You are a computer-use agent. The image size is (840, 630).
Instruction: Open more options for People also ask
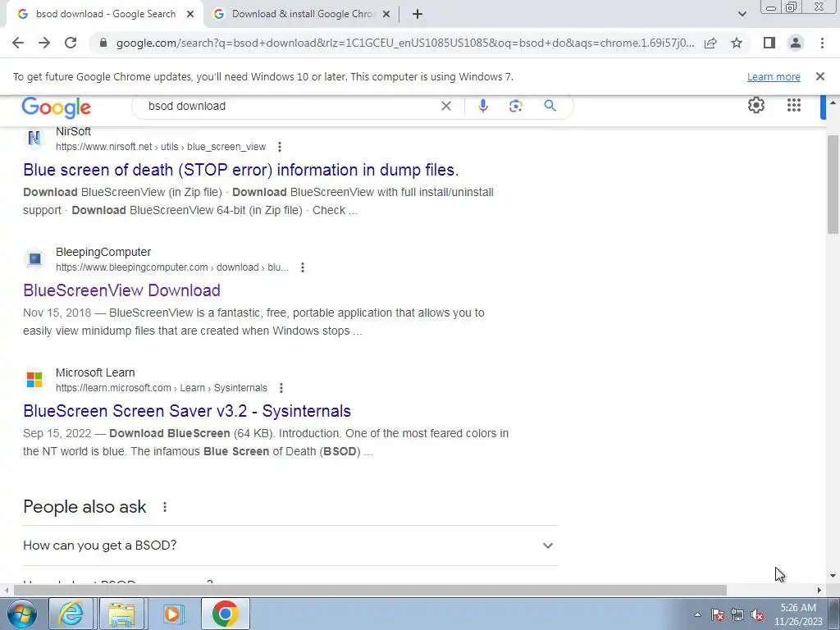pos(165,507)
